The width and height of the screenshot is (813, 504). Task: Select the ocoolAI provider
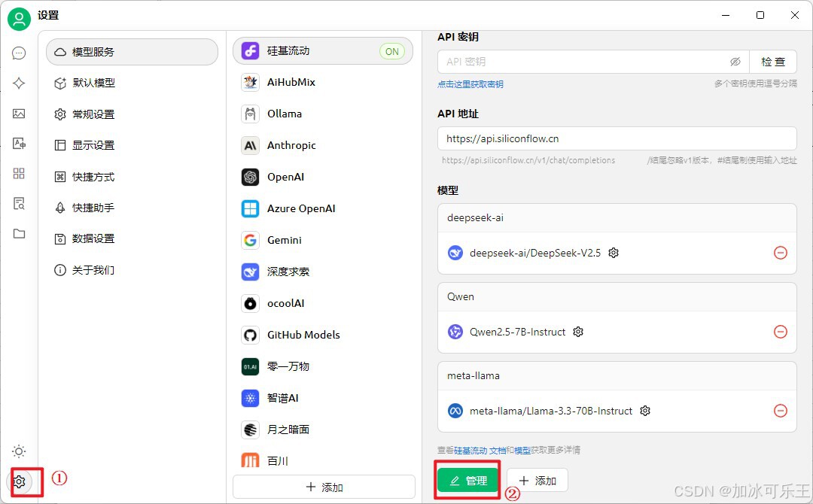pyautogui.click(x=323, y=303)
